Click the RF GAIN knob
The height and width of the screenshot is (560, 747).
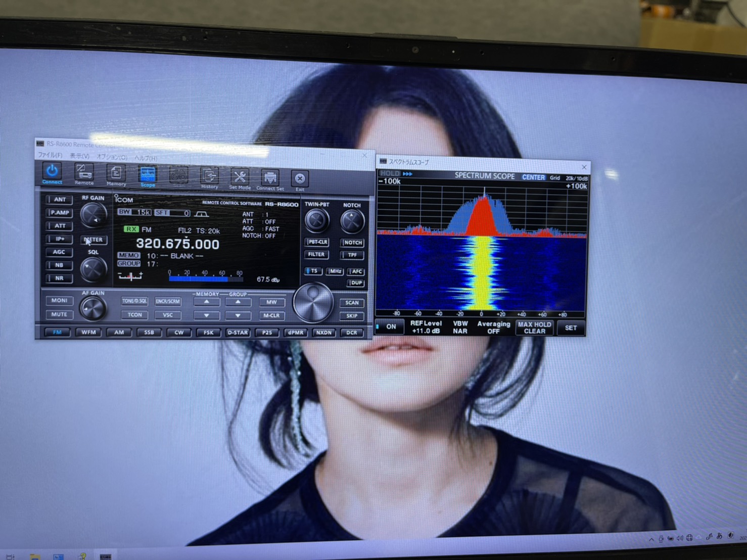tap(94, 216)
